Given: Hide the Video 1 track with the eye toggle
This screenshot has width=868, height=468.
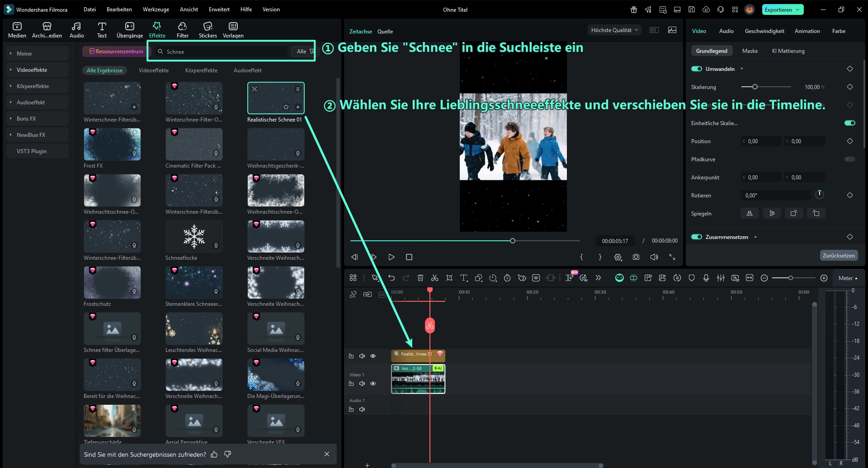Looking at the screenshot, I should pos(373,383).
